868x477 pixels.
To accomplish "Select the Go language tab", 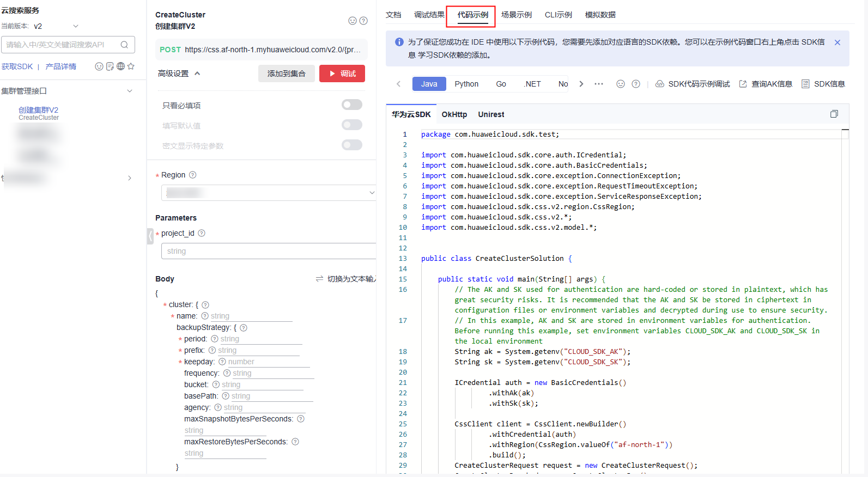I will point(501,84).
